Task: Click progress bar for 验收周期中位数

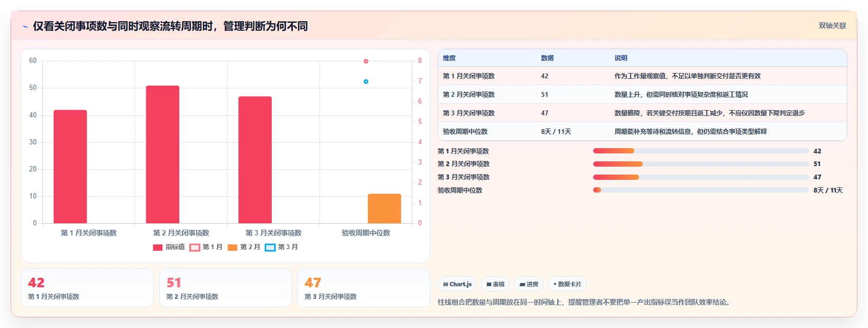Action: coord(701,190)
